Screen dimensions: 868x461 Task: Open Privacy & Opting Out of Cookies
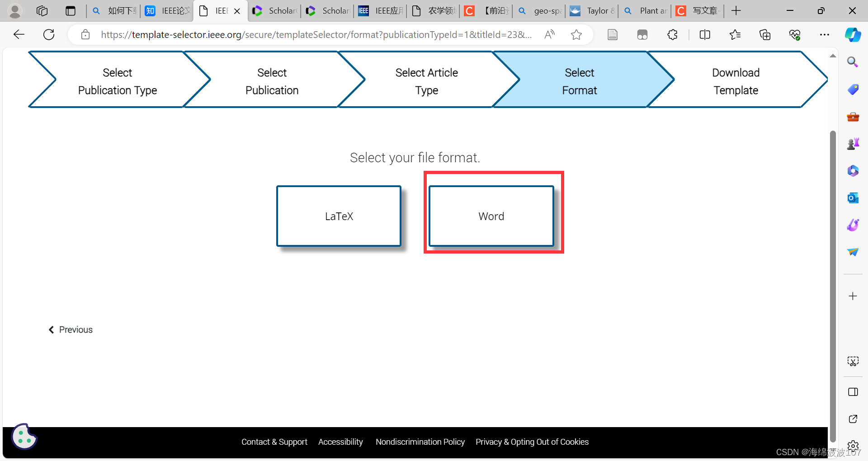pyautogui.click(x=532, y=442)
